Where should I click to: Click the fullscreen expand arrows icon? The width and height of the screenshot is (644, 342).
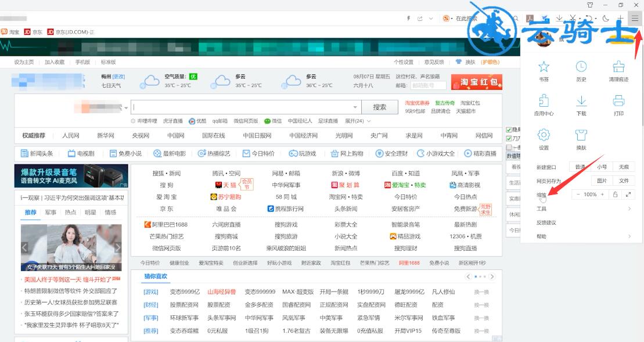[x=628, y=194]
